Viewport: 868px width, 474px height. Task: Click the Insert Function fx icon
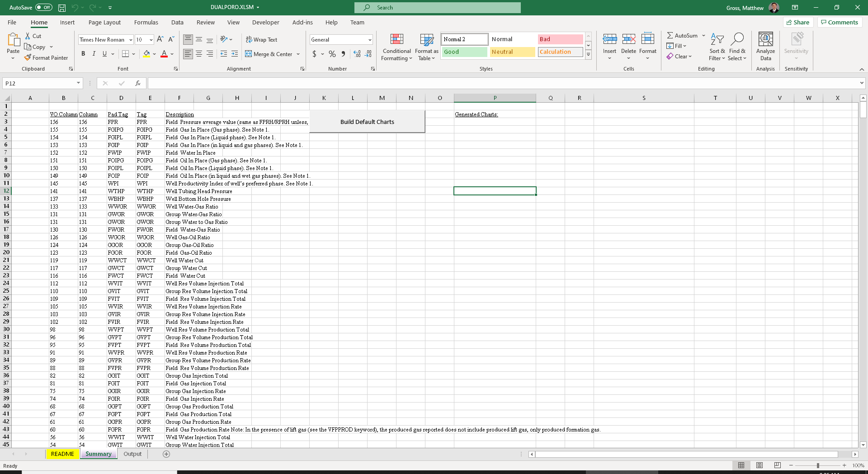point(138,83)
